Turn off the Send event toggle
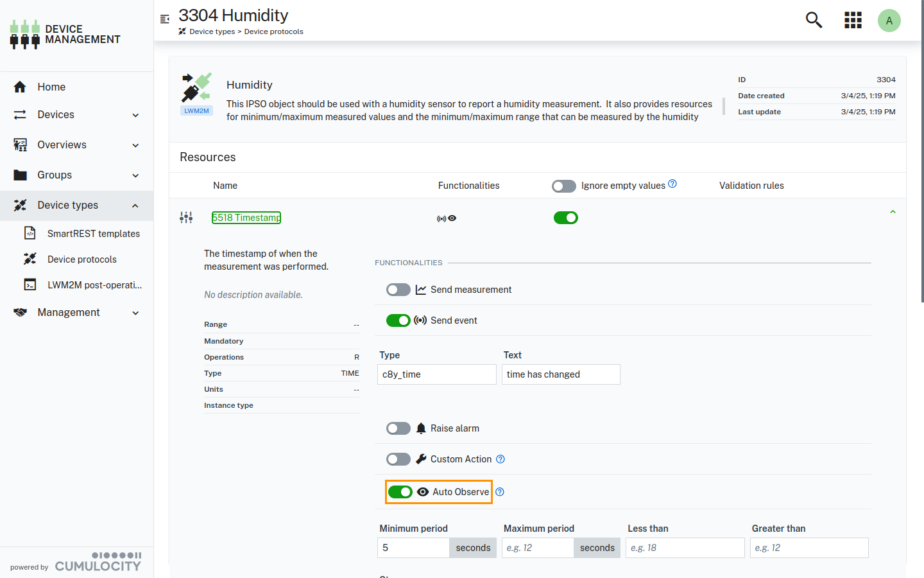The image size is (924, 578). click(398, 320)
